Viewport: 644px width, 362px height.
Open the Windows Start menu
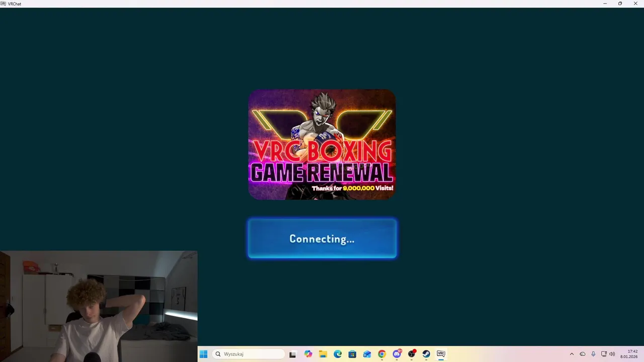tap(203, 354)
